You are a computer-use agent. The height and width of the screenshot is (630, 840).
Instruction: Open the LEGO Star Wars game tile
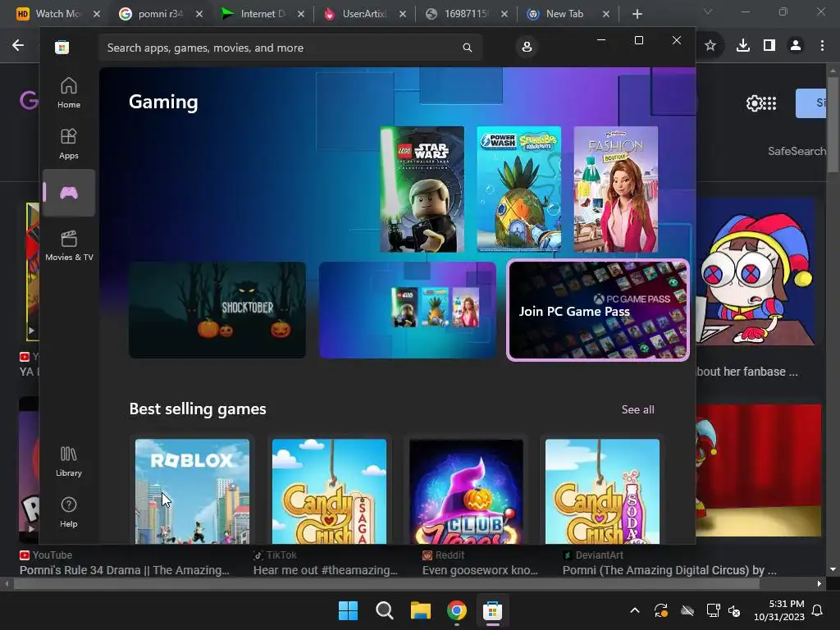coord(422,189)
